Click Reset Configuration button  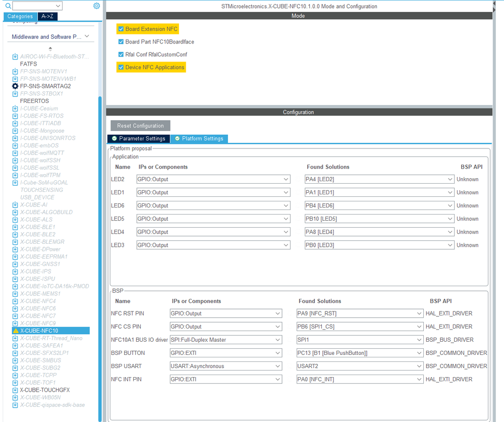[140, 126]
